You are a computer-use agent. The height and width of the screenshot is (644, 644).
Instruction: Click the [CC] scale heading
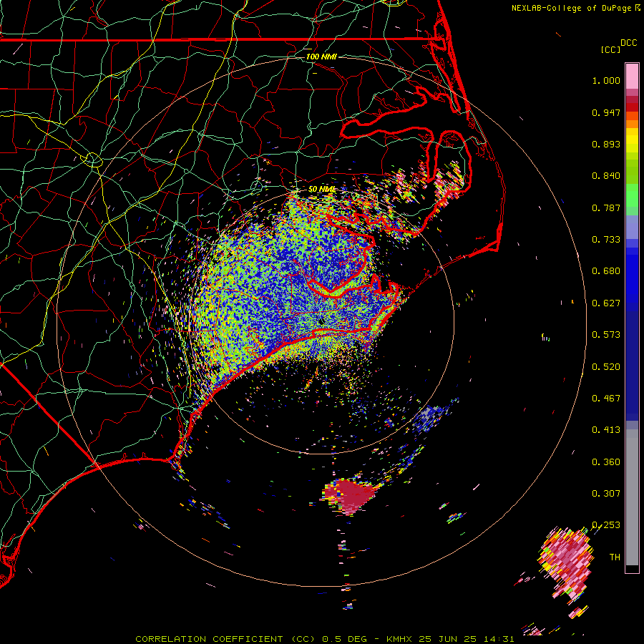[x=610, y=49]
